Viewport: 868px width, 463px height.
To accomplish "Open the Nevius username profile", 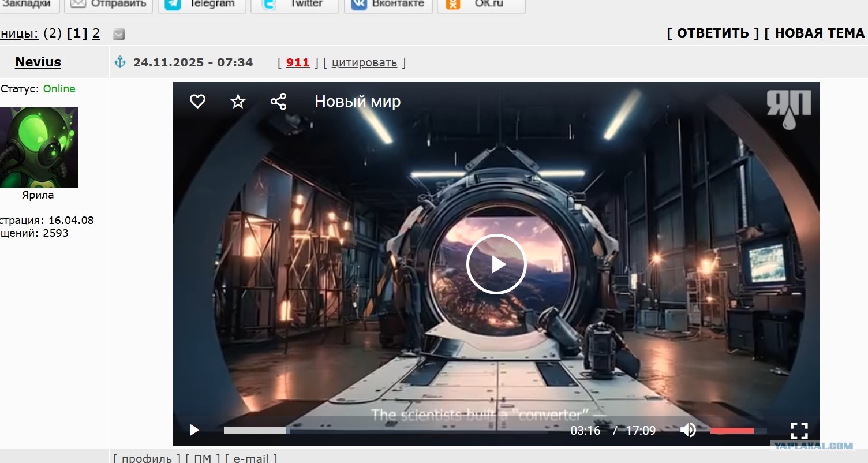I will (x=38, y=62).
